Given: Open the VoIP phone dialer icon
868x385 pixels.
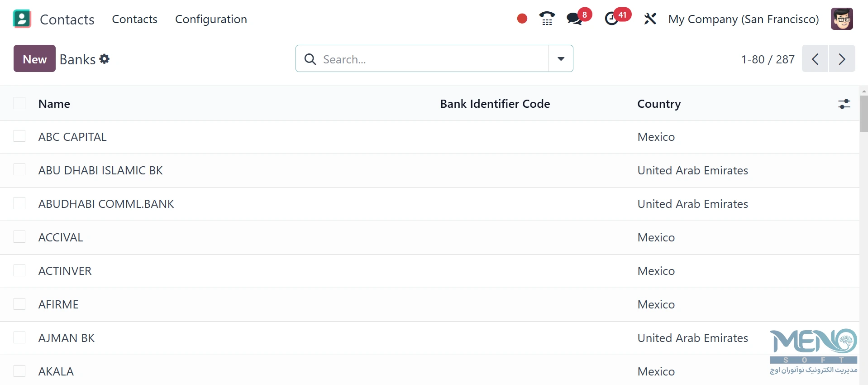Looking at the screenshot, I should click(x=547, y=19).
